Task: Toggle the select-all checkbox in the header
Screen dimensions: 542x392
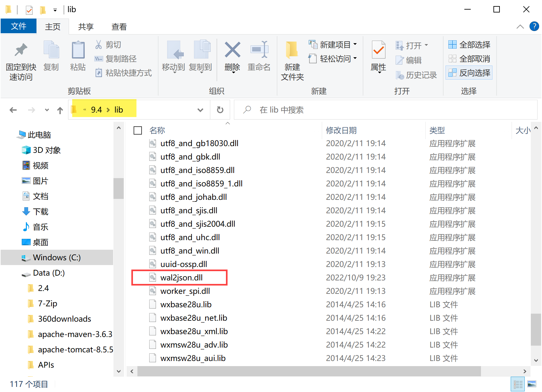Action: (x=138, y=130)
